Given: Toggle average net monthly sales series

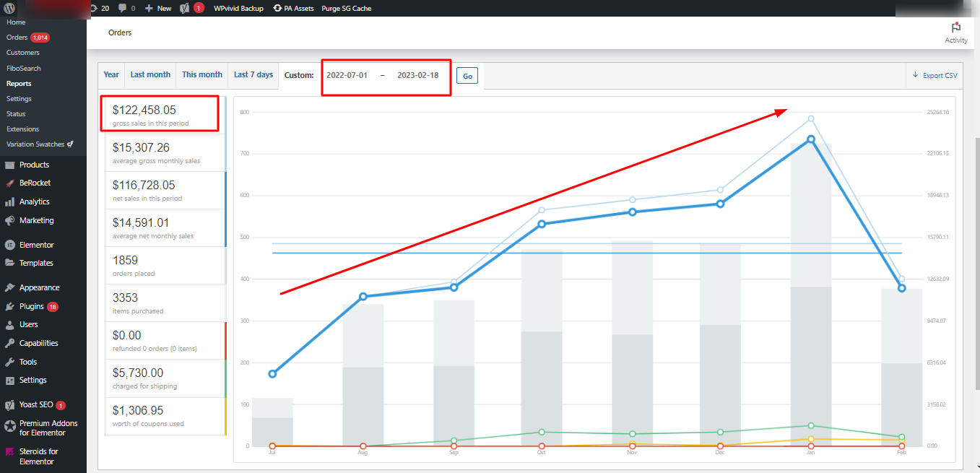Looking at the screenshot, I should [x=165, y=228].
